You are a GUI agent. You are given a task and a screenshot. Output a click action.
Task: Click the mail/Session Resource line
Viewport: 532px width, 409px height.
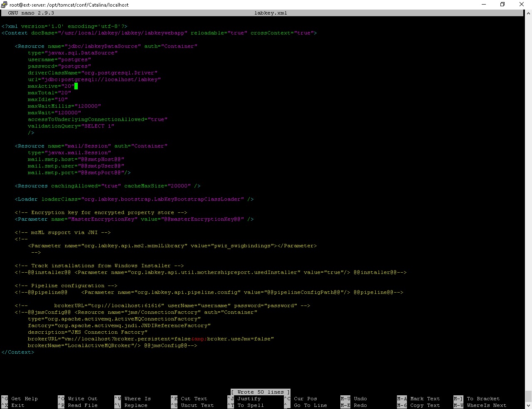(91, 146)
